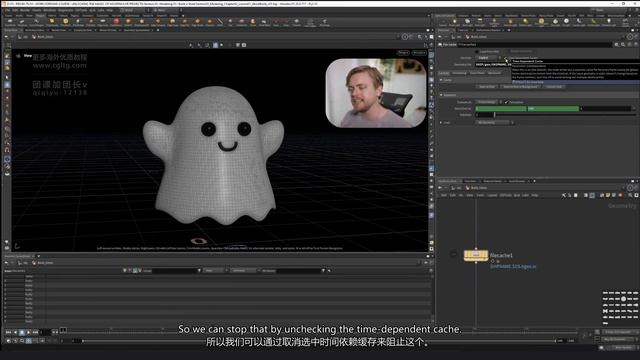
Task: Open the Evaluate As dropdown showing Frame Range
Action: [489, 102]
